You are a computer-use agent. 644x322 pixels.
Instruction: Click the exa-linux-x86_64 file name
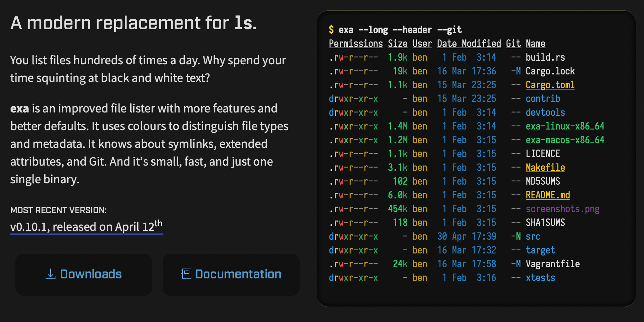coord(565,126)
